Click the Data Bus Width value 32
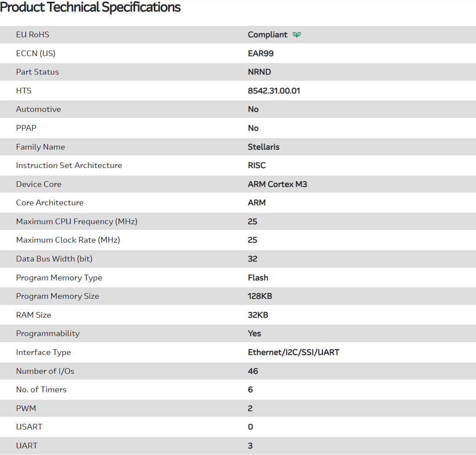Screen dimensions: 476x455 pyautogui.click(x=252, y=259)
